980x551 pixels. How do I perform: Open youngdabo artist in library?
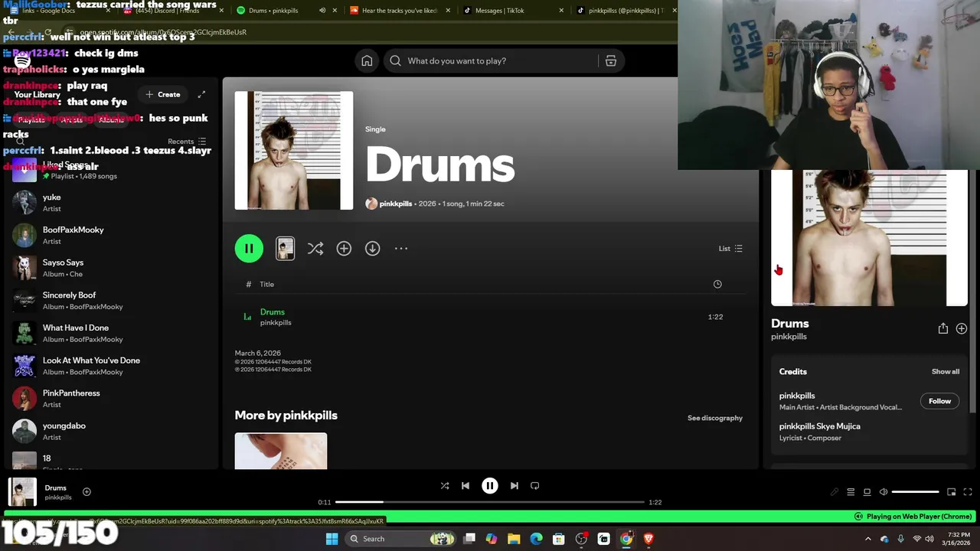(111, 431)
